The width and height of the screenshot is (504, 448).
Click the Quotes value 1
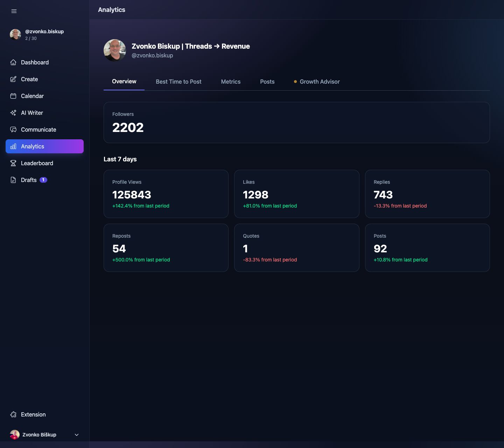click(x=245, y=248)
